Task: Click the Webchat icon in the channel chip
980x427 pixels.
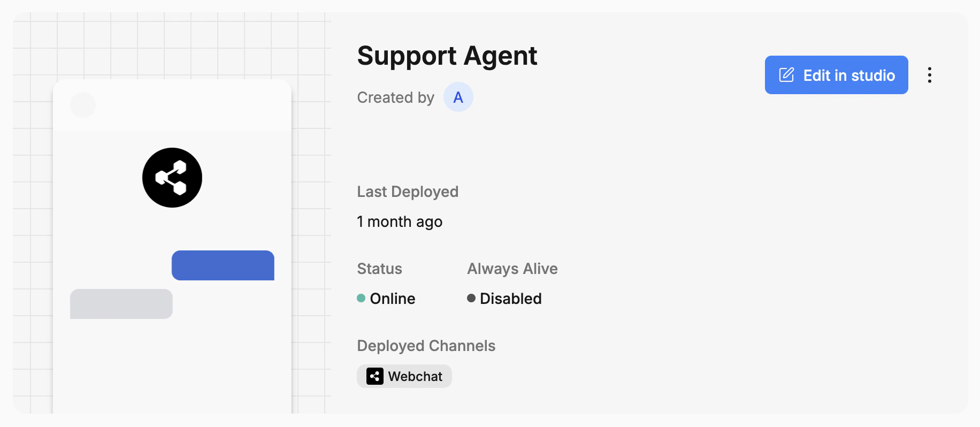Action: point(374,376)
